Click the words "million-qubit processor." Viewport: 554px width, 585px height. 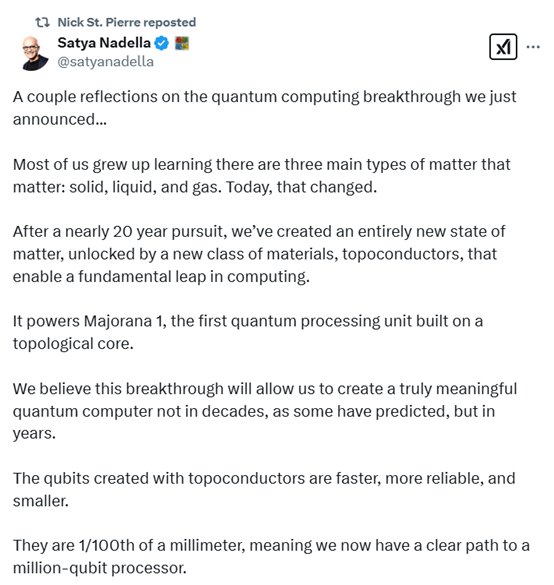(x=99, y=568)
